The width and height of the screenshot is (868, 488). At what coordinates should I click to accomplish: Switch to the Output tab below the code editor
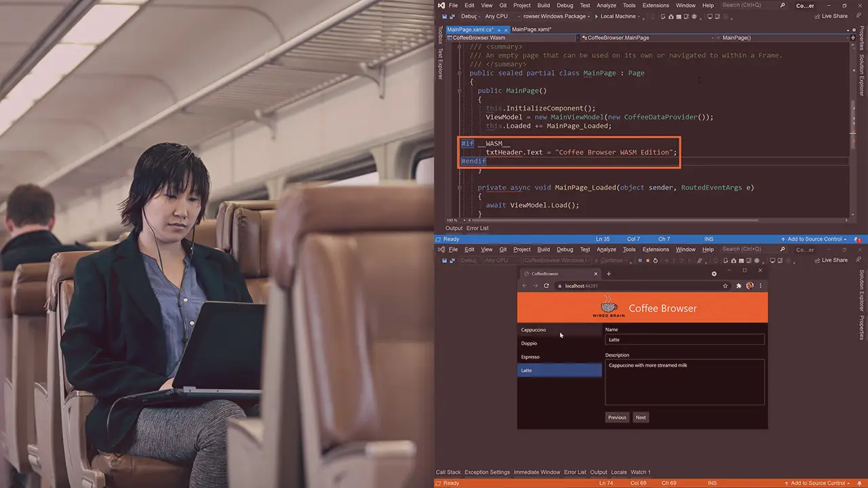pyautogui.click(x=454, y=228)
